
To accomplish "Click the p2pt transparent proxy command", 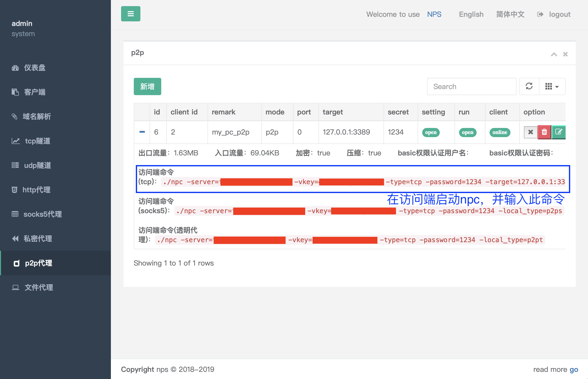I will tap(350, 240).
